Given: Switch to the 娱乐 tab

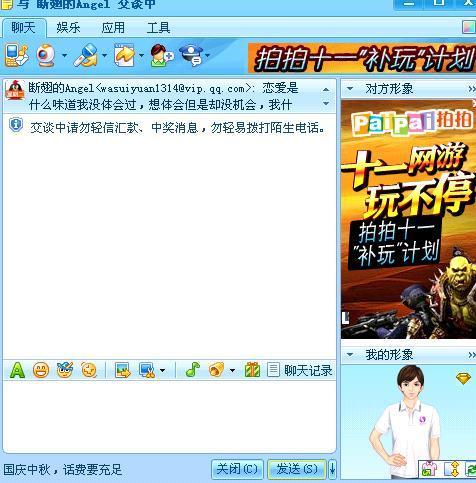Looking at the screenshot, I should click(68, 28).
